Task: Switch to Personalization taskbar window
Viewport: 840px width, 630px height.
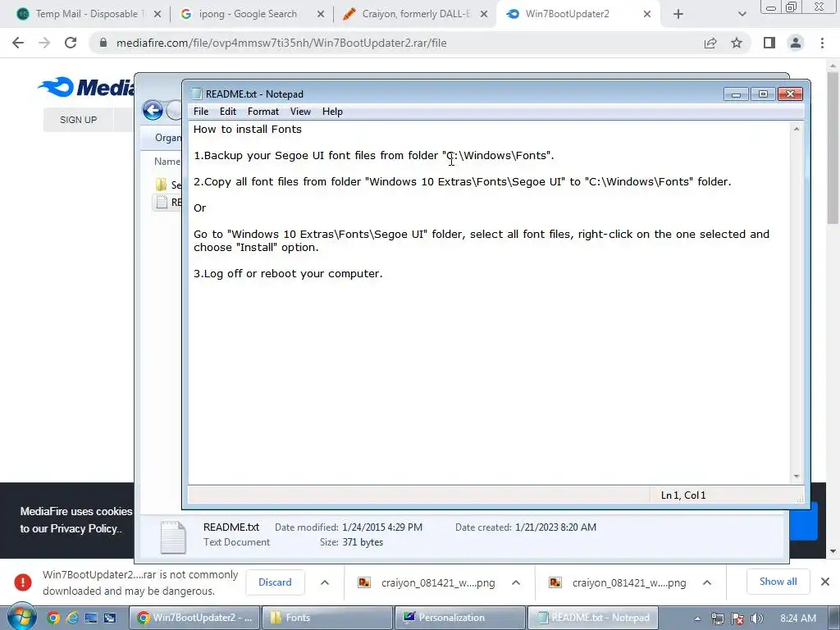Action: (460, 618)
